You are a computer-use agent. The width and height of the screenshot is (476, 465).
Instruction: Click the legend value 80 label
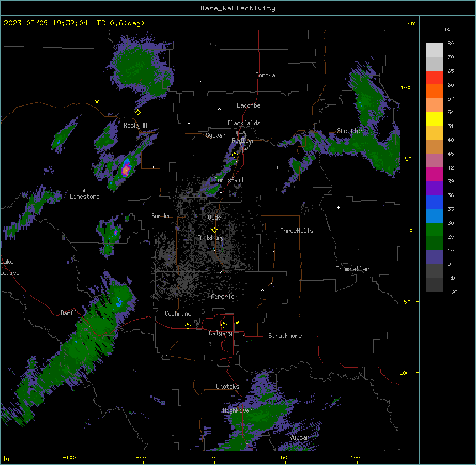(451, 44)
